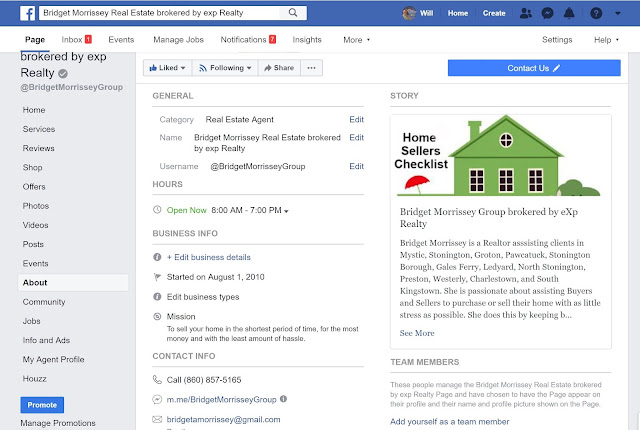The width and height of the screenshot is (640, 430).
Task: Click the info icon beside Edit business details
Action: (x=157, y=257)
